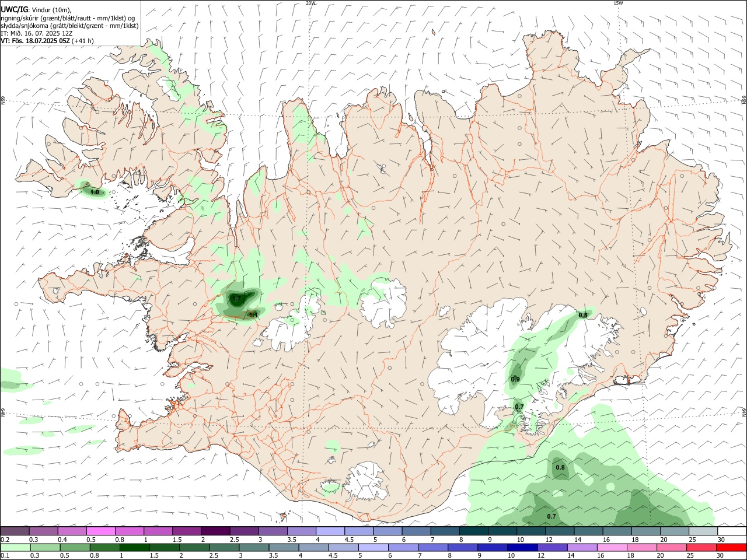Viewport: 747px width, 560px height.
Task: Pick the light grey 25 snow-scale swatch
Action: (703, 531)
